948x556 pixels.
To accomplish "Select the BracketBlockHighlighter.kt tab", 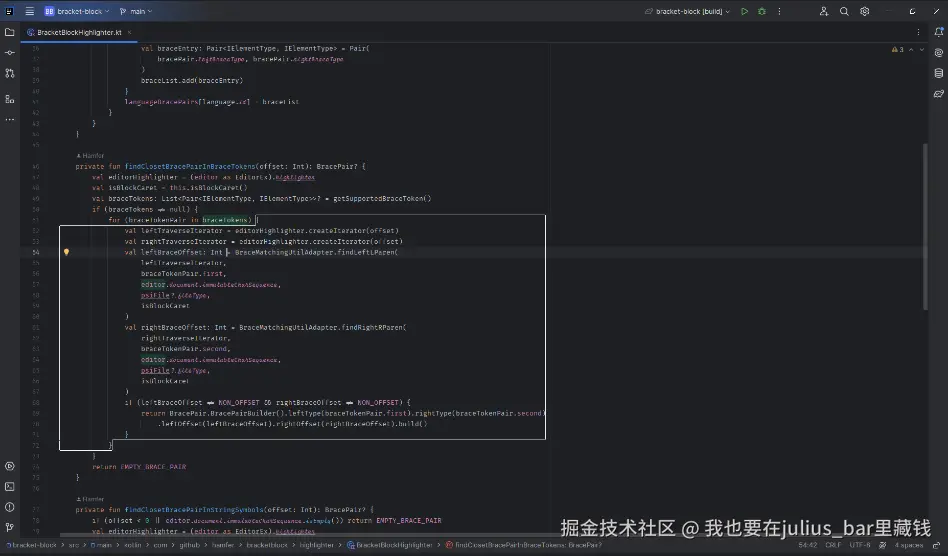I will tap(79, 33).
